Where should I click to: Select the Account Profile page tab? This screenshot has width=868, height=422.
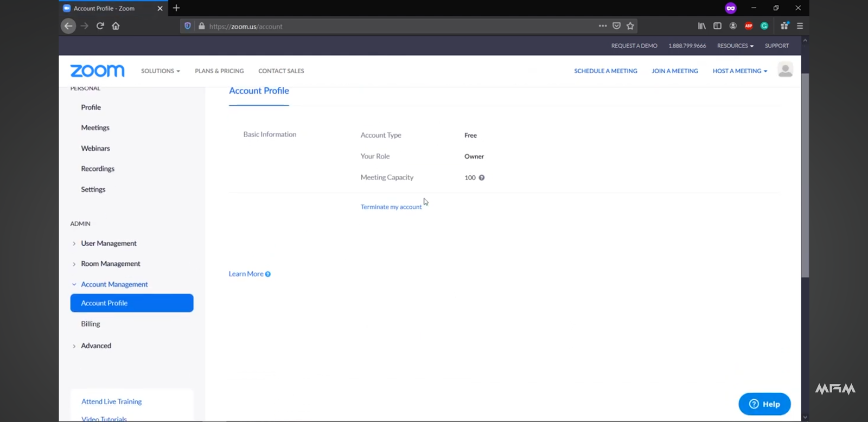(x=259, y=91)
